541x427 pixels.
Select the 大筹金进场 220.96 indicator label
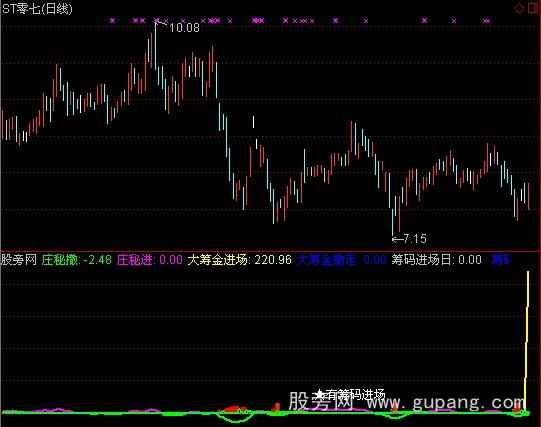click(x=239, y=260)
